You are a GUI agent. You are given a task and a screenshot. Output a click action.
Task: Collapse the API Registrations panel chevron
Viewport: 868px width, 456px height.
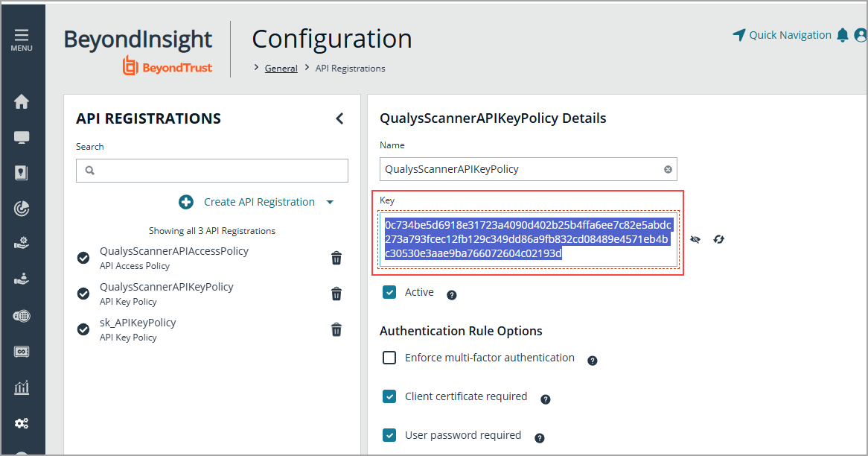(339, 118)
